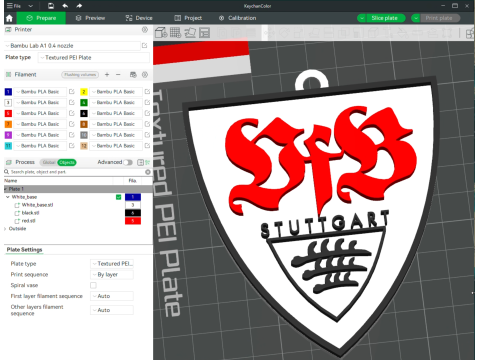Image resolution: width=480 pixels, height=360 pixels.
Task: Toggle the Advanced mode switch
Action: point(128,162)
